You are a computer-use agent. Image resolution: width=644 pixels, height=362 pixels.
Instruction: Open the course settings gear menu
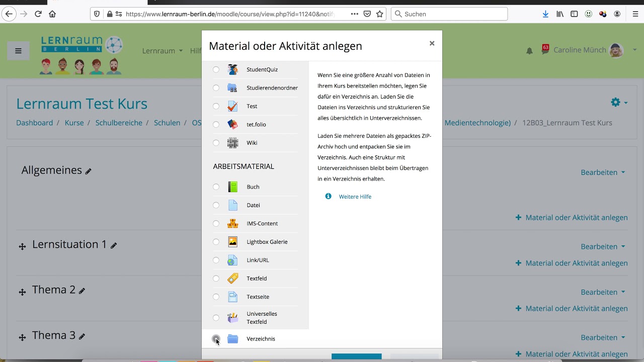click(x=619, y=102)
